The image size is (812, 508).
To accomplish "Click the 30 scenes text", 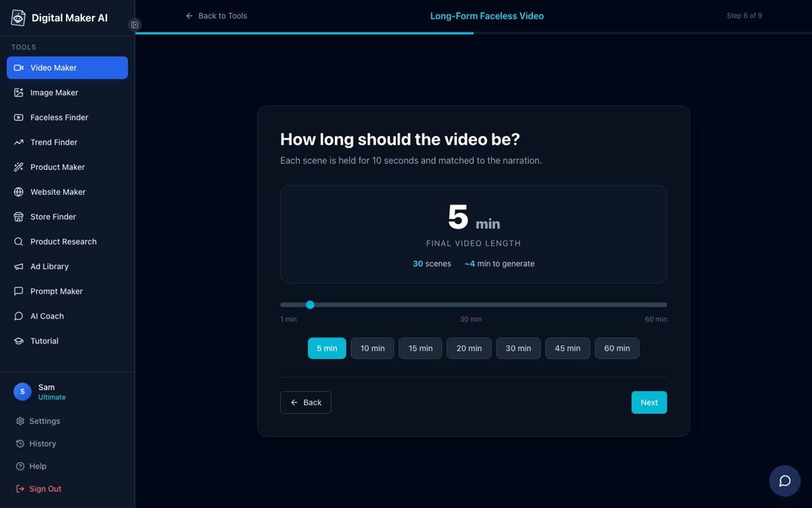I will (x=432, y=263).
